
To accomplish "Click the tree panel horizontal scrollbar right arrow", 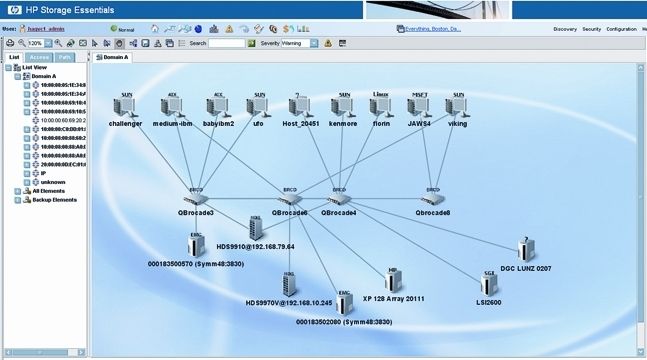I will coord(82,353).
